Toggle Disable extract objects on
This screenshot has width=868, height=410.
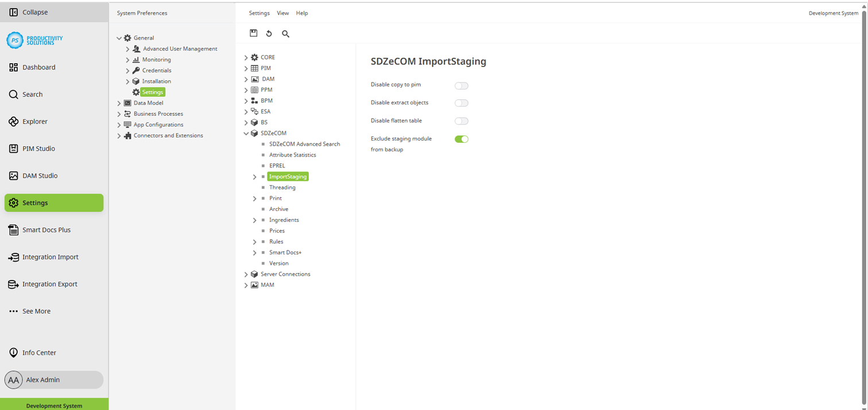click(x=461, y=103)
